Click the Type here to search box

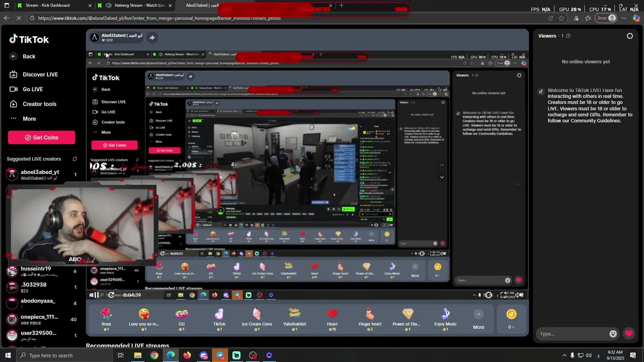[x=64, y=355]
